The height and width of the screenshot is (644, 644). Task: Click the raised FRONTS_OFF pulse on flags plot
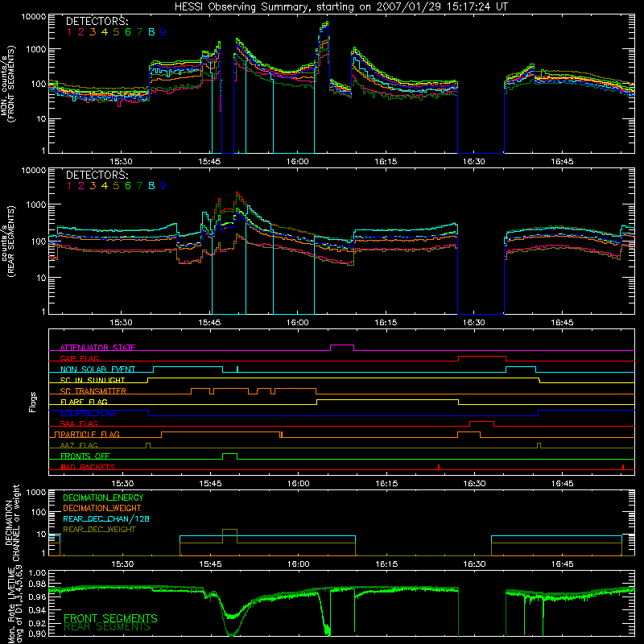coord(229,456)
